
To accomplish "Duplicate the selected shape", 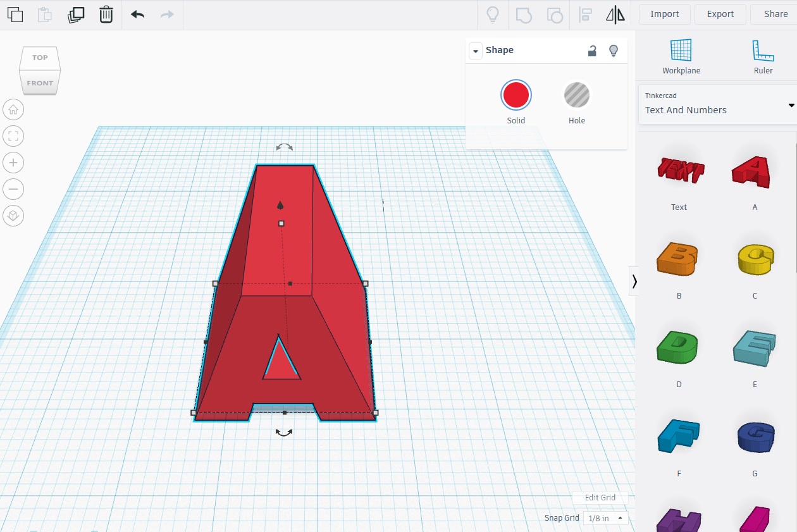I will coord(75,14).
